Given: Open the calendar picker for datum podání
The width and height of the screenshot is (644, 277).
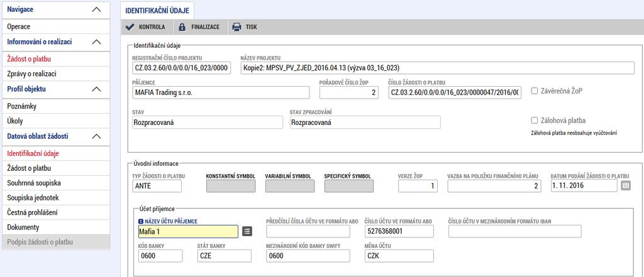Looking at the screenshot, I should [x=625, y=185].
